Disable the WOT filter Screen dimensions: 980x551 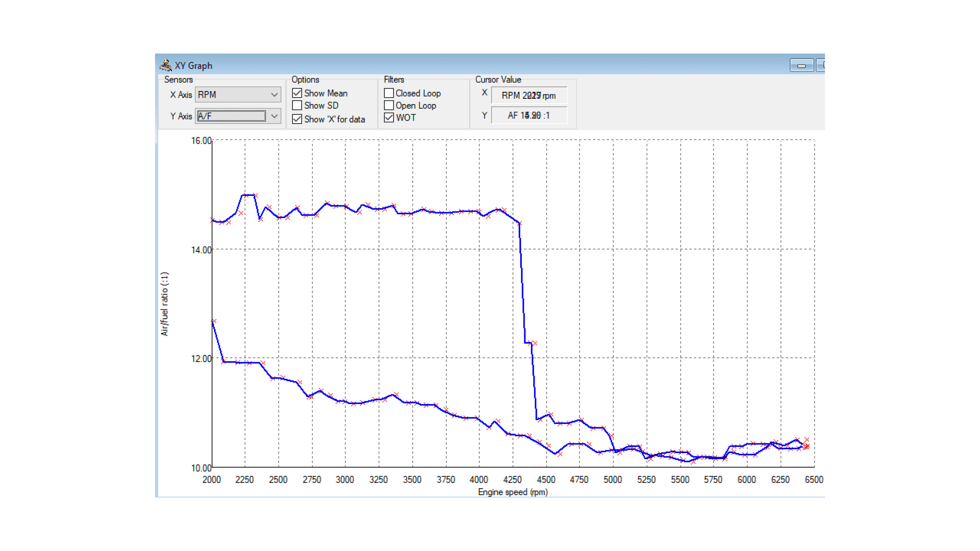tap(388, 118)
